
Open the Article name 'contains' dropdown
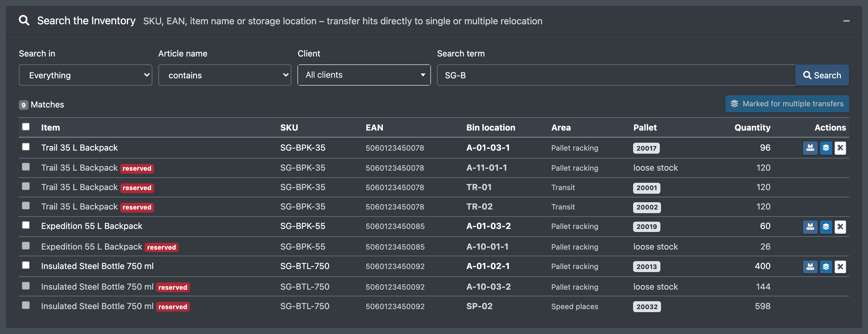coord(225,75)
